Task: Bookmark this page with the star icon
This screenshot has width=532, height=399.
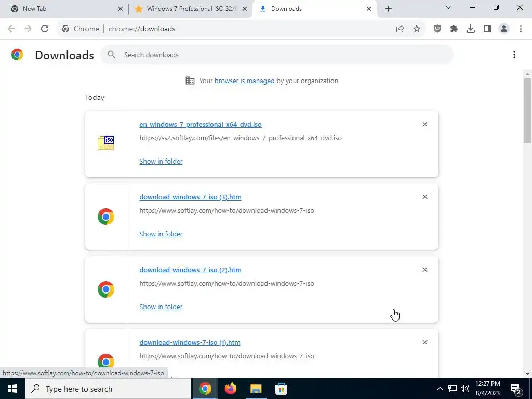Action: coord(417,29)
